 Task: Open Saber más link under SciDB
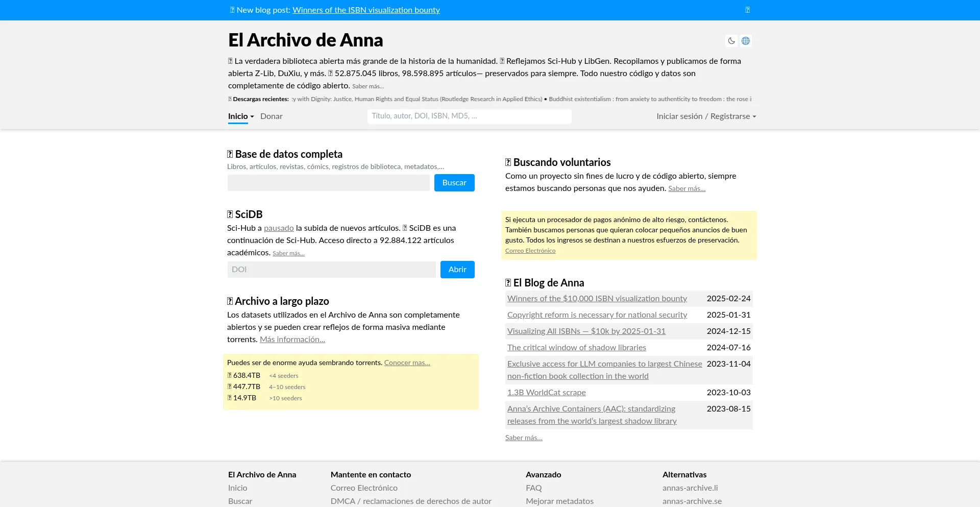288,253
